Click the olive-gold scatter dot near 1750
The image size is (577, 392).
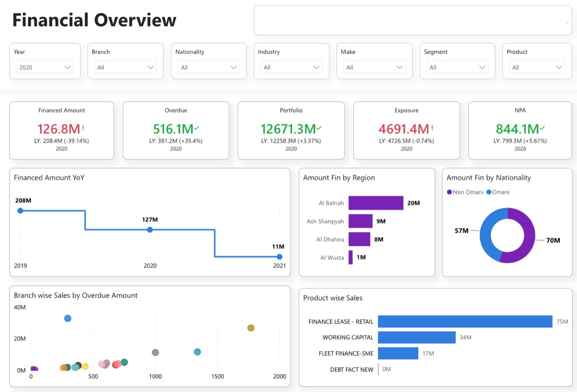pyautogui.click(x=251, y=328)
